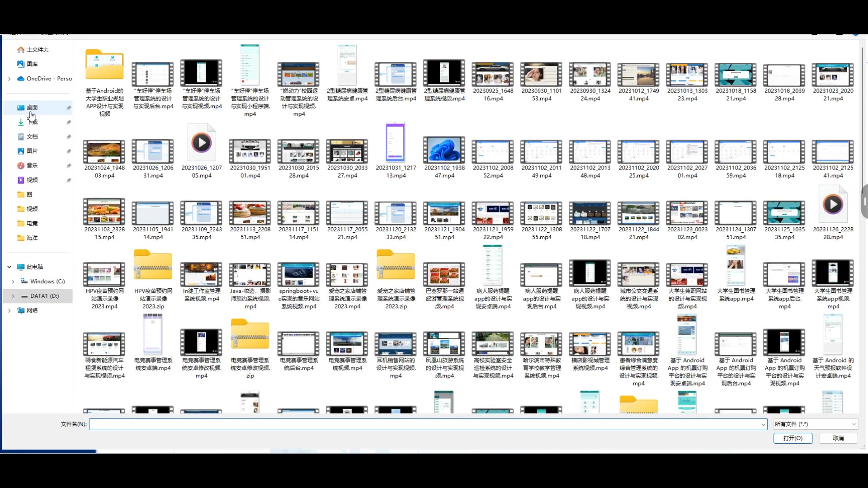Click the 打开(O) button
Viewport: 868px width, 488px height.
tap(793, 438)
